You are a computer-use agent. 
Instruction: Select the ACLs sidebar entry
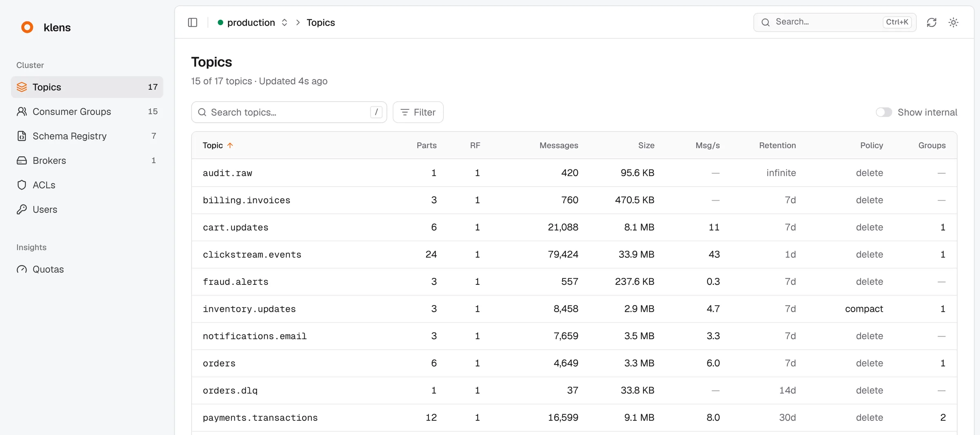pos(87,185)
